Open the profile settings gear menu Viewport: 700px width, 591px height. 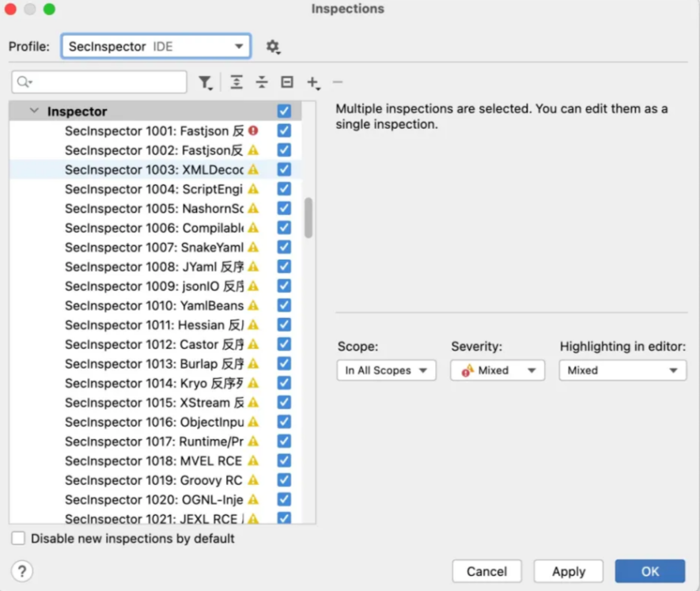tap(273, 47)
